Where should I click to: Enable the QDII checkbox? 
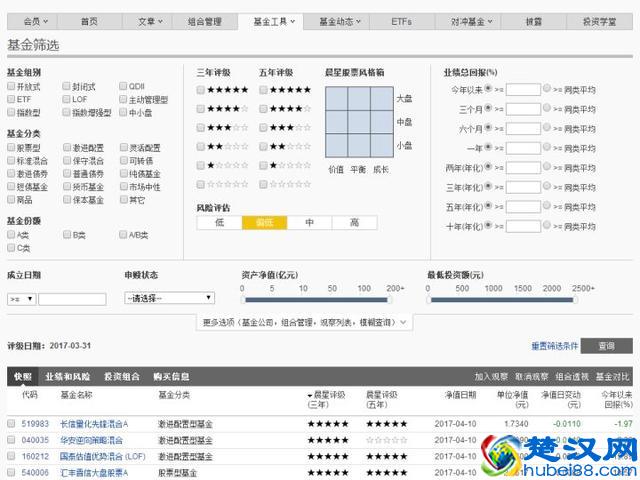(123, 86)
